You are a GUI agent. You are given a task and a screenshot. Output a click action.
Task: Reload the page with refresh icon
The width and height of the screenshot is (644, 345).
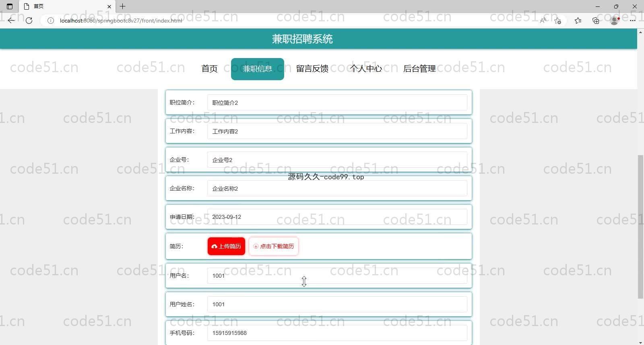29,20
